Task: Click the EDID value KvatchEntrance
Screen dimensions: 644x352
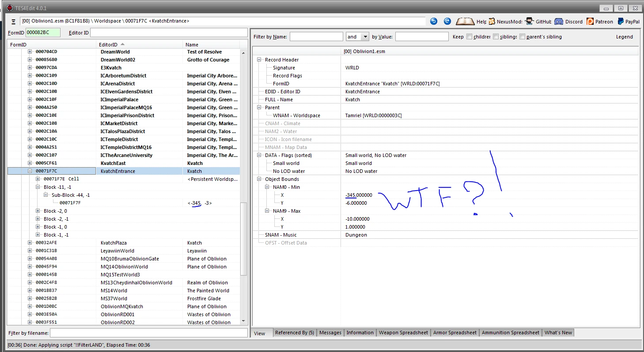Action: coord(363,92)
